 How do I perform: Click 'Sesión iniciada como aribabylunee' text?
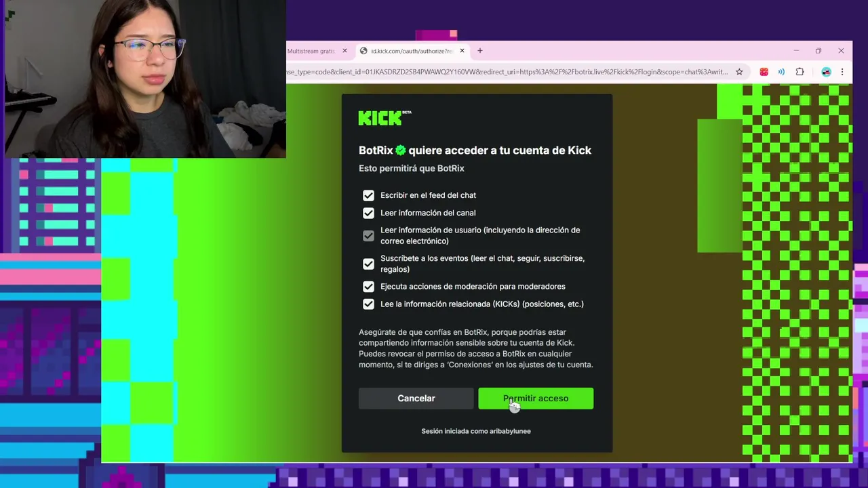476,431
